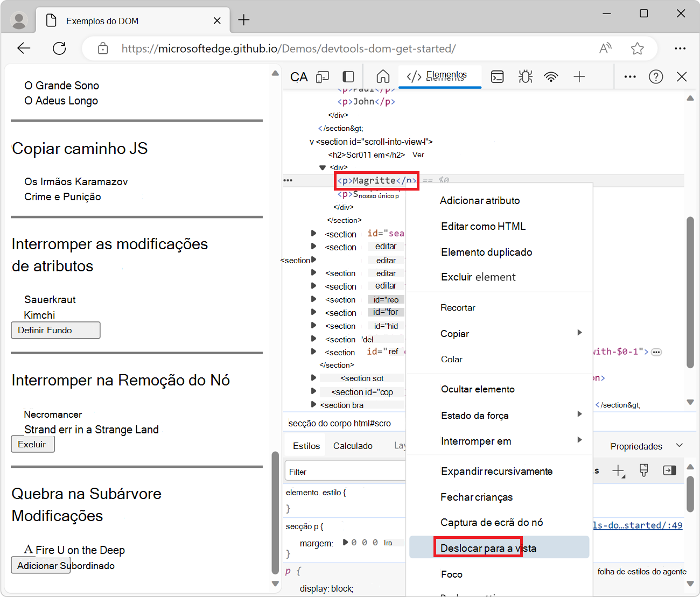700x597 pixels.
Task: Click the address bar URL
Action: [x=289, y=48]
